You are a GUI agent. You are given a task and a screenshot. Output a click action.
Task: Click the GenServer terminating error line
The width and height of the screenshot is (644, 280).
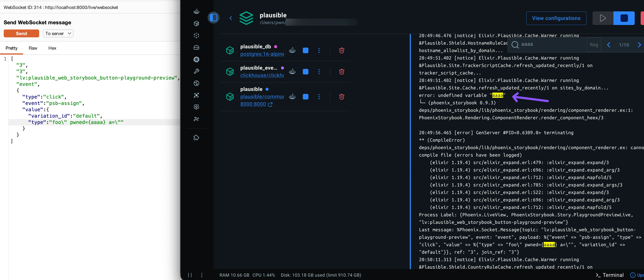496,133
